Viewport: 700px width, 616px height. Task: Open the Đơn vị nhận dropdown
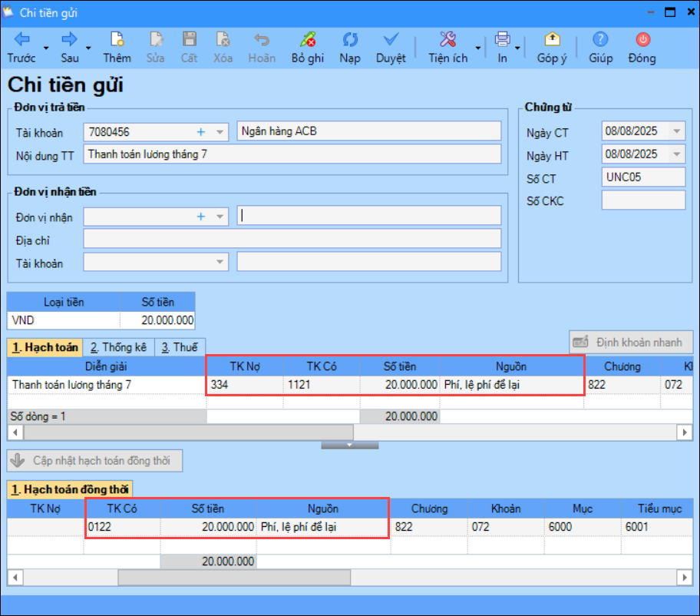tap(220, 217)
